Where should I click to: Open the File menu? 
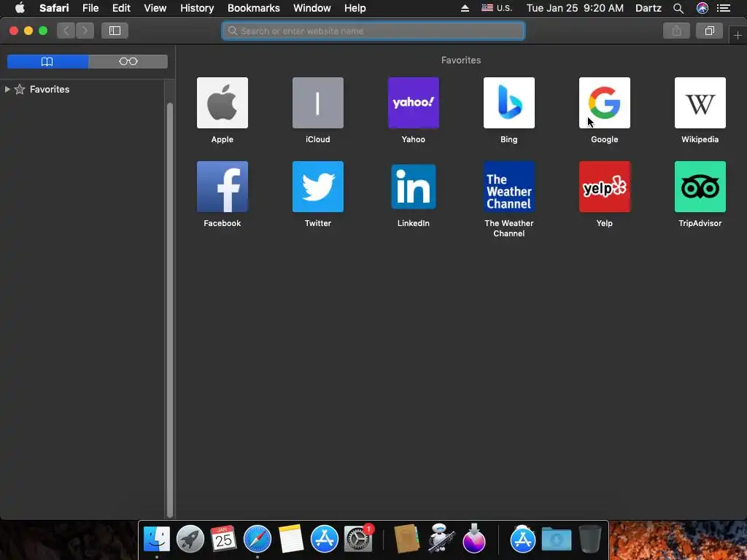90,8
